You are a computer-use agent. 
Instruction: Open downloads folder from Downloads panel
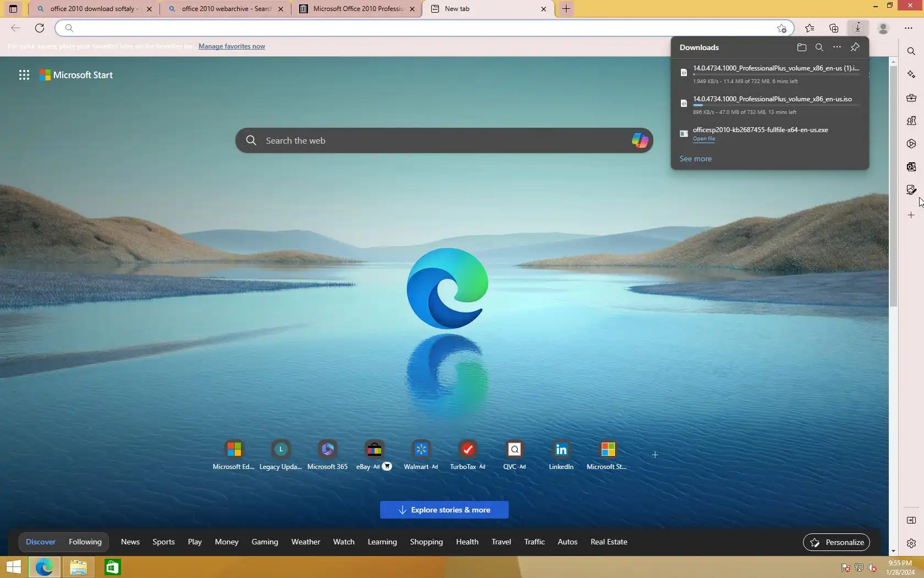[x=801, y=47]
